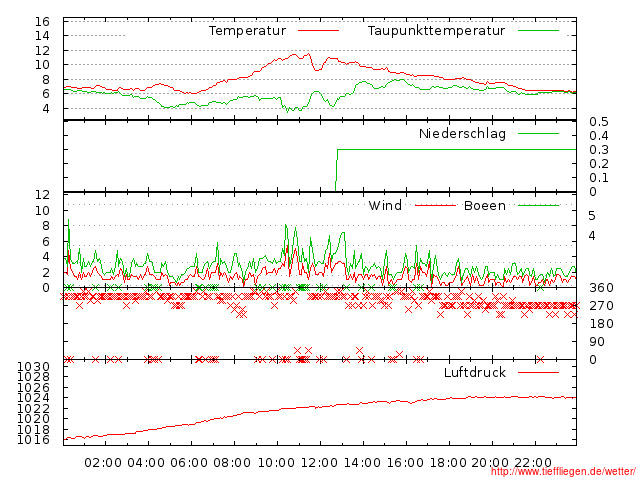This screenshot has height=480, width=640.
Task: Click the 16:00 time axis label
Action: pyautogui.click(x=405, y=463)
